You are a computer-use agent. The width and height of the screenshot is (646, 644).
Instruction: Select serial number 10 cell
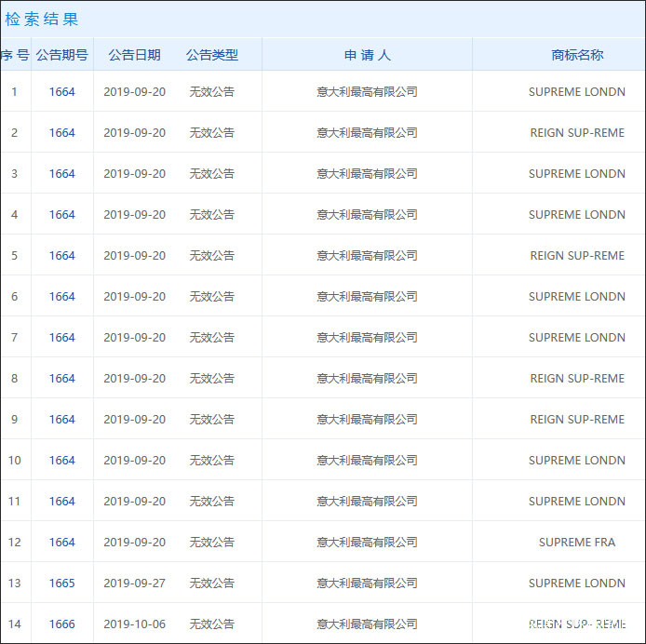[14, 460]
